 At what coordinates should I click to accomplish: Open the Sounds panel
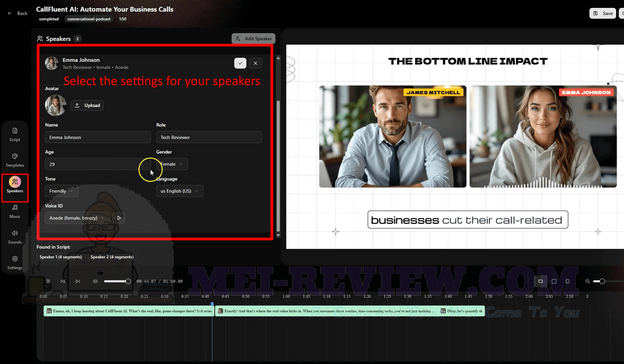tap(15, 236)
